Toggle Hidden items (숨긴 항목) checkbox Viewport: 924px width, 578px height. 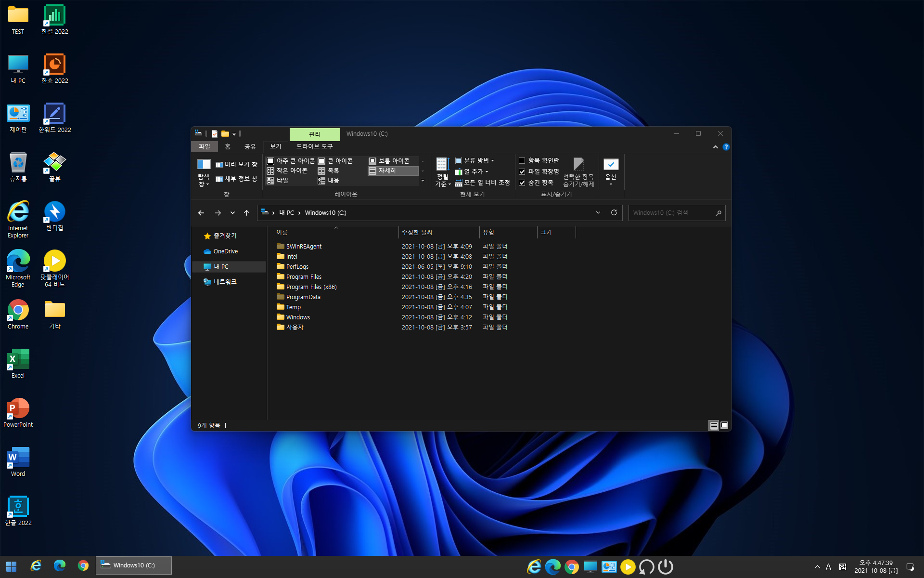tap(536, 183)
